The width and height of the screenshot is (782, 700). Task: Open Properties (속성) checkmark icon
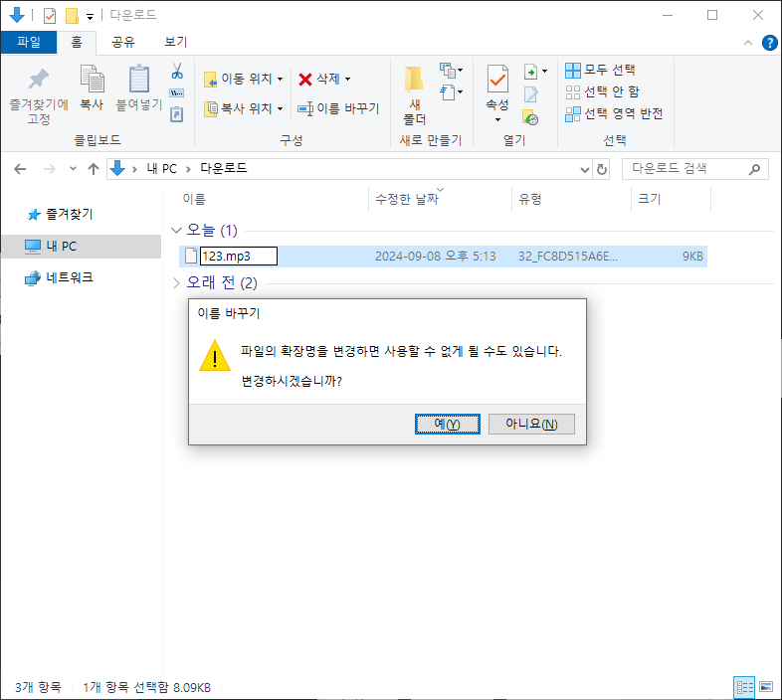coord(497,79)
